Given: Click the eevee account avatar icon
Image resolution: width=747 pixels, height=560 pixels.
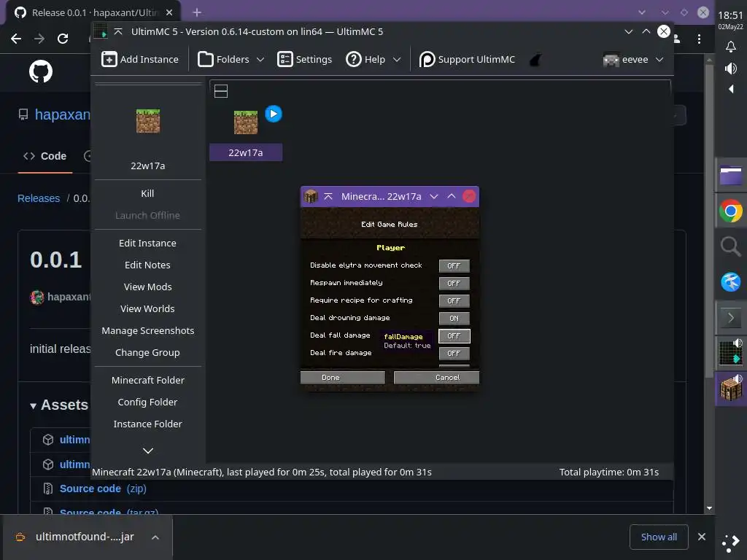Looking at the screenshot, I should (x=611, y=60).
